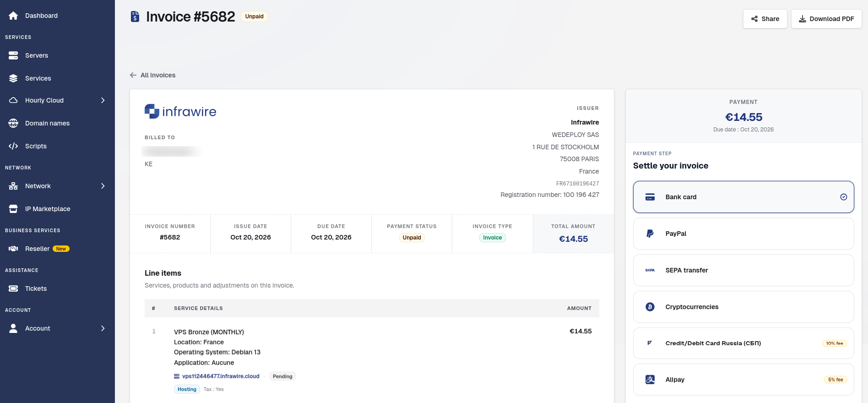Click the Services stack icon
Screen dimensions: 868x403
pos(13,78)
